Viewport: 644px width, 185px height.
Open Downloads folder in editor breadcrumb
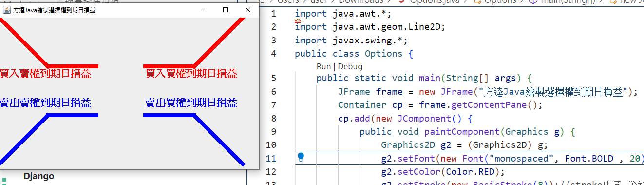(361, 1)
